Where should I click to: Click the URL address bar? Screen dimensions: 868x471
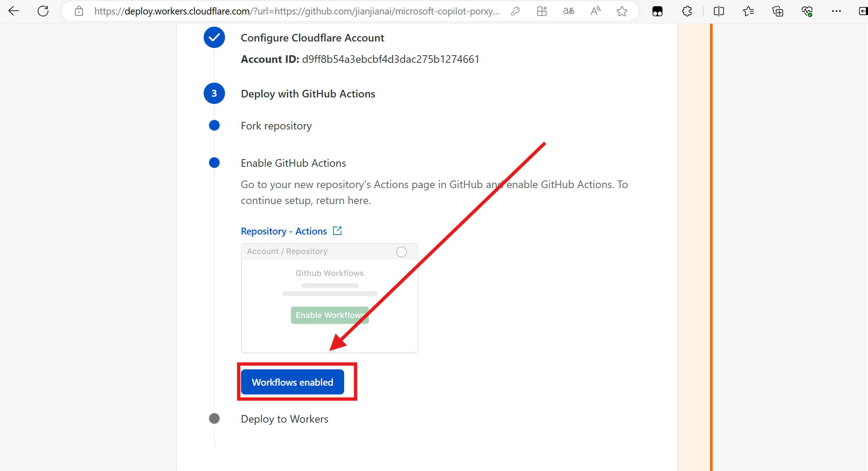pos(297,11)
